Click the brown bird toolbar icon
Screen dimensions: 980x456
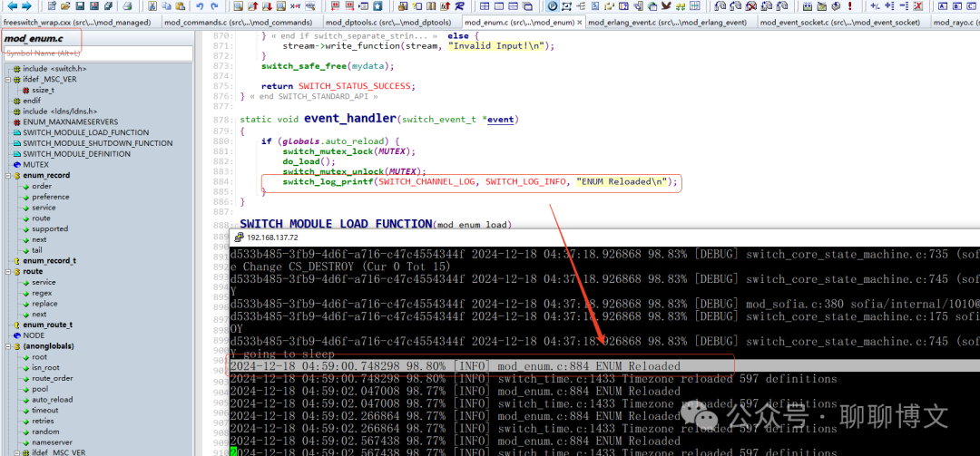666,6
